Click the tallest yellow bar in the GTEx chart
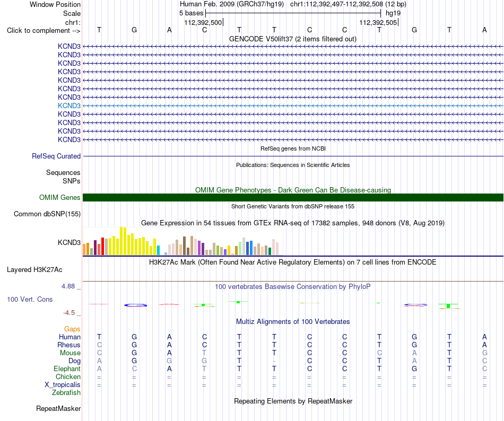 click(x=121, y=241)
